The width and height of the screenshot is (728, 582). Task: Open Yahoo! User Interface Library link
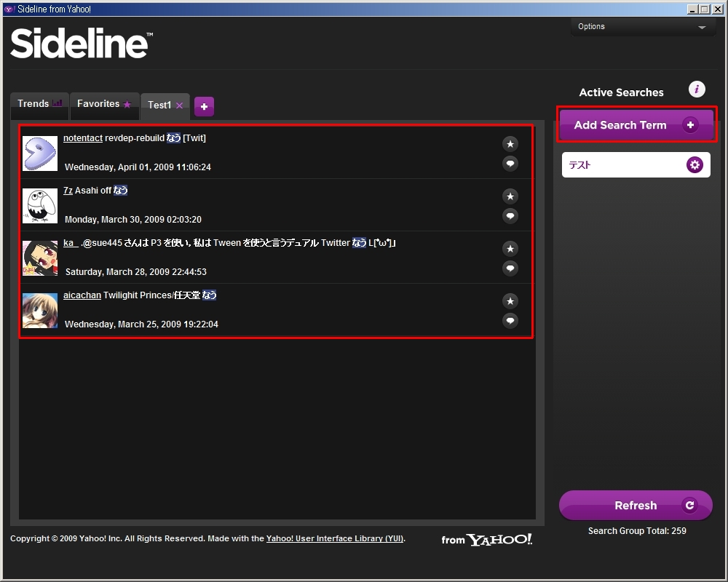click(335, 538)
